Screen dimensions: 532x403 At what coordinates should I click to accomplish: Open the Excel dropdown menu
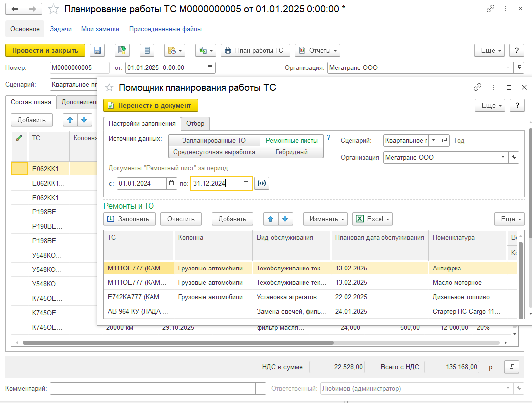click(x=373, y=219)
